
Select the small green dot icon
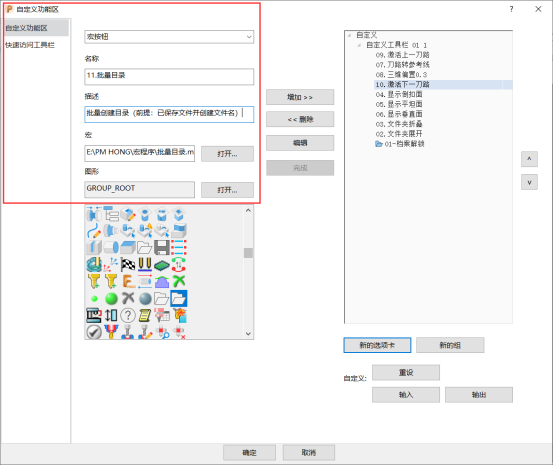(94, 299)
